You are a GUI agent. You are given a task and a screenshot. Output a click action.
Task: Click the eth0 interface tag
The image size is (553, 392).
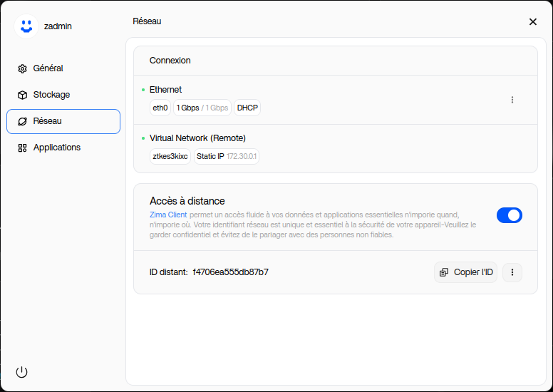pyautogui.click(x=160, y=108)
